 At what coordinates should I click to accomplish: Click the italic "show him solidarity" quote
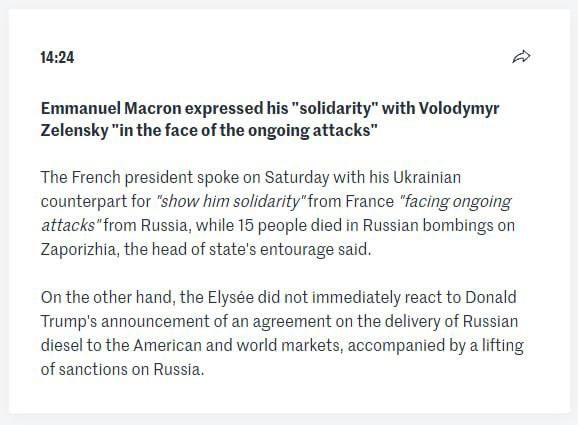tap(231, 202)
